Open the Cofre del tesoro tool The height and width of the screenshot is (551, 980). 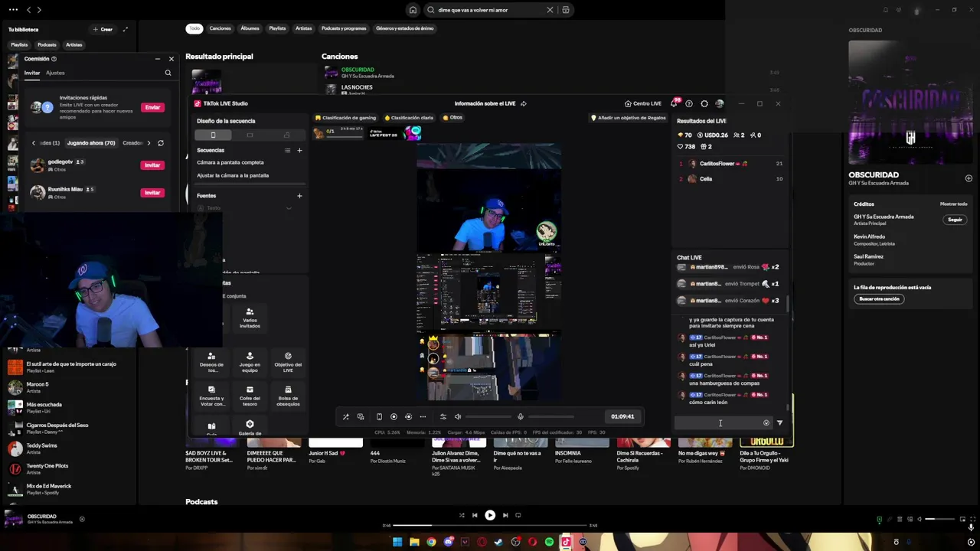pyautogui.click(x=250, y=395)
